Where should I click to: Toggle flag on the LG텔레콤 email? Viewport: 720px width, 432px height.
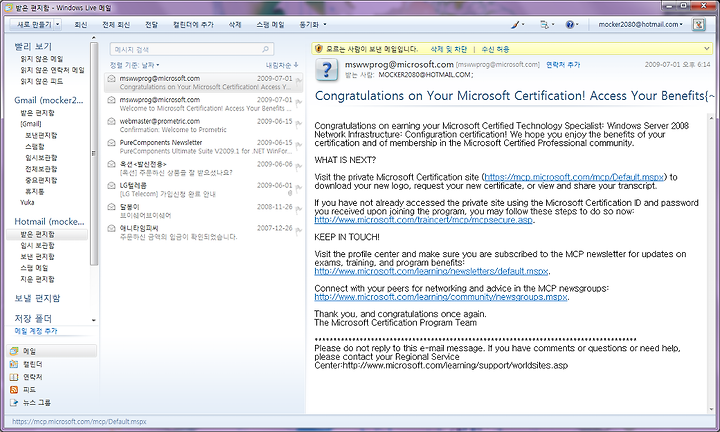pyautogui.click(x=298, y=189)
